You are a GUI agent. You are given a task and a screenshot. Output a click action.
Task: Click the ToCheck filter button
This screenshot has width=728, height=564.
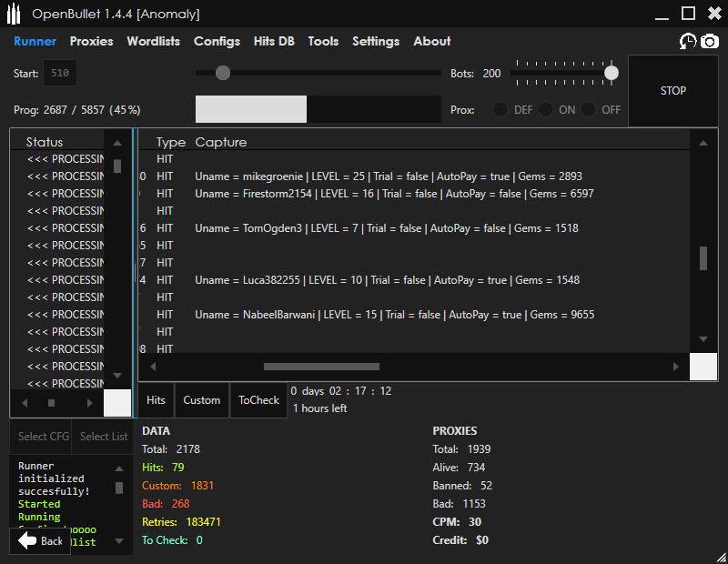pyautogui.click(x=258, y=400)
